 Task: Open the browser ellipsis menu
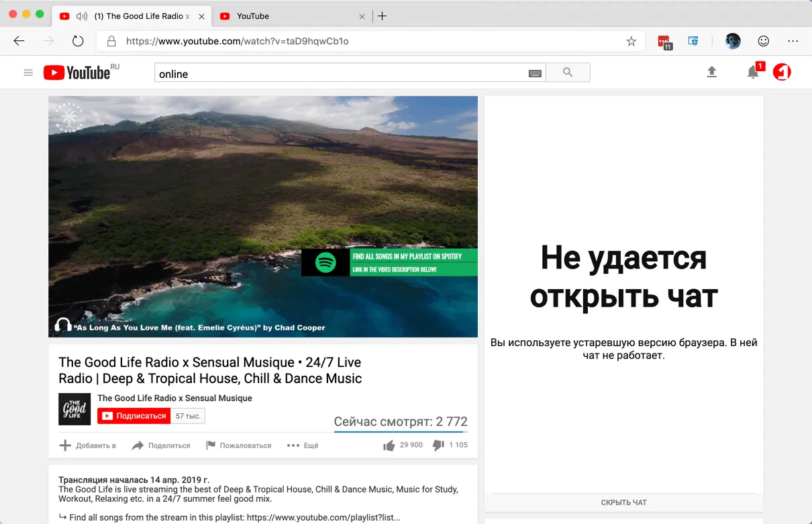pos(793,41)
